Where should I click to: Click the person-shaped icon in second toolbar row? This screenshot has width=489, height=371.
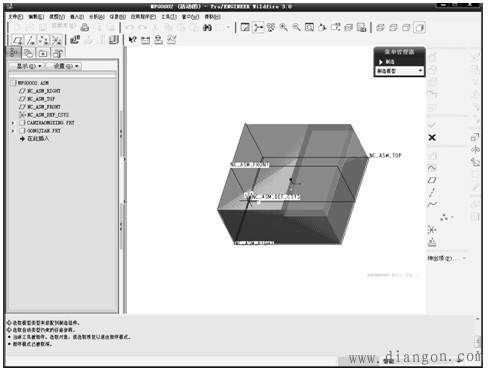coord(159,40)
